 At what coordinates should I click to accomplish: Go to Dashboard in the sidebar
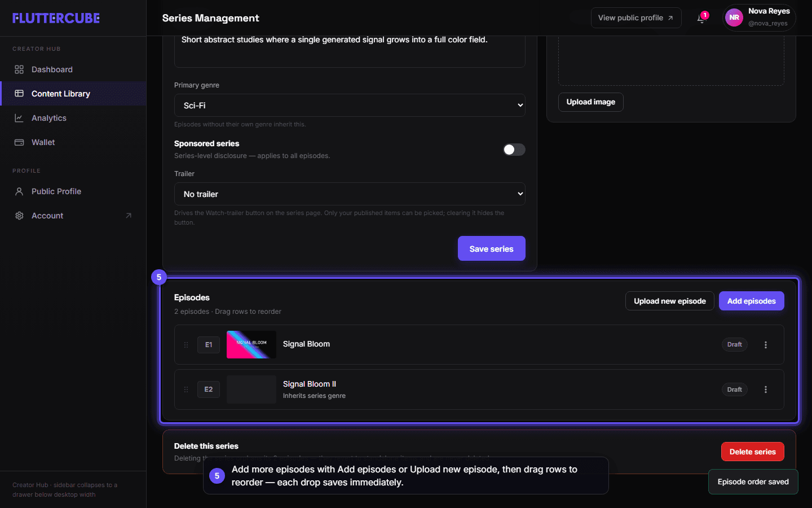[73, 69]
